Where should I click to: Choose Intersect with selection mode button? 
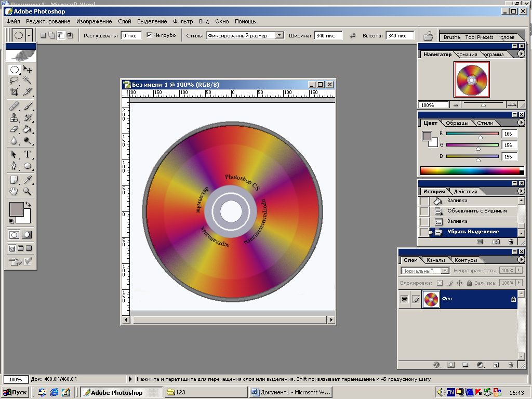coord(70,35)
